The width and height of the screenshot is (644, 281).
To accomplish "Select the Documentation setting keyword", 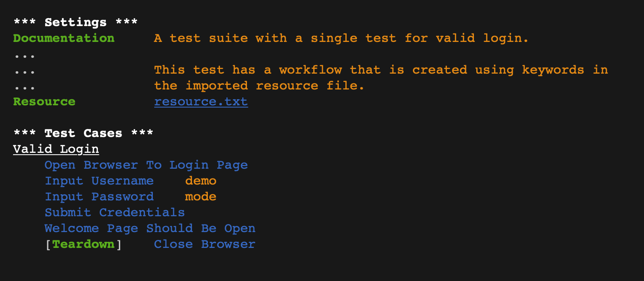I will (x=64, y=38).
